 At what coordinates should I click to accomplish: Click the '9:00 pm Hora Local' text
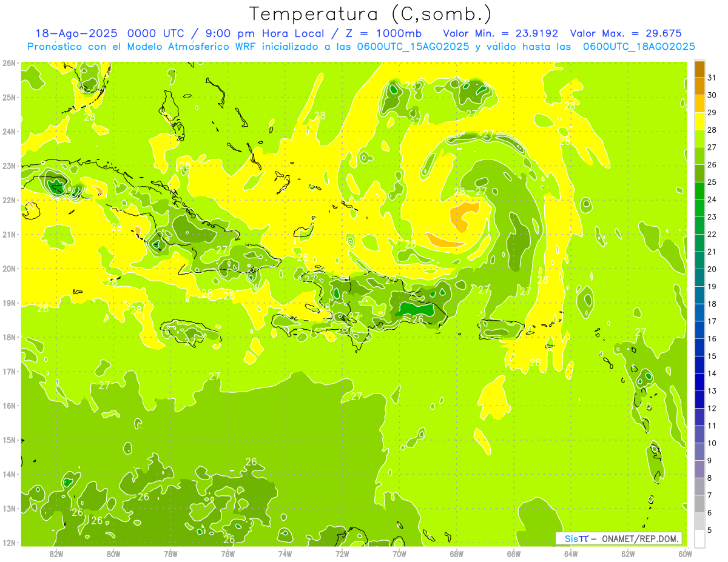pyautogui.click(x=263, y=33)
